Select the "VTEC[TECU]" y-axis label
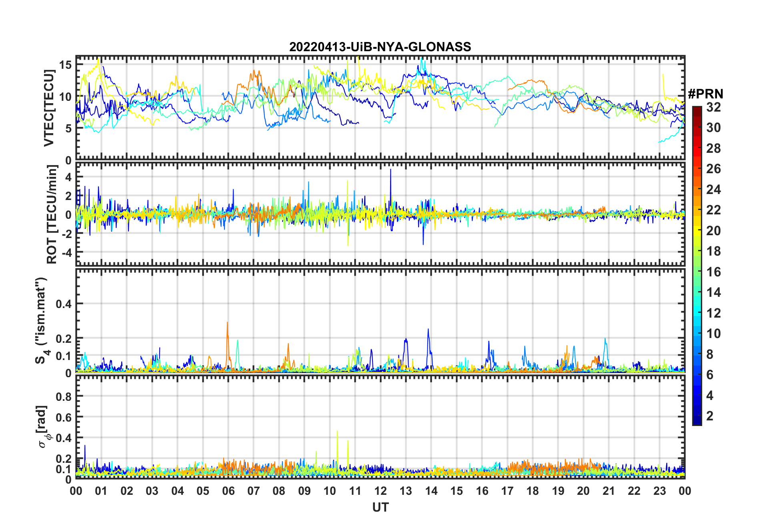761x532 pixels. click(49, 108)
